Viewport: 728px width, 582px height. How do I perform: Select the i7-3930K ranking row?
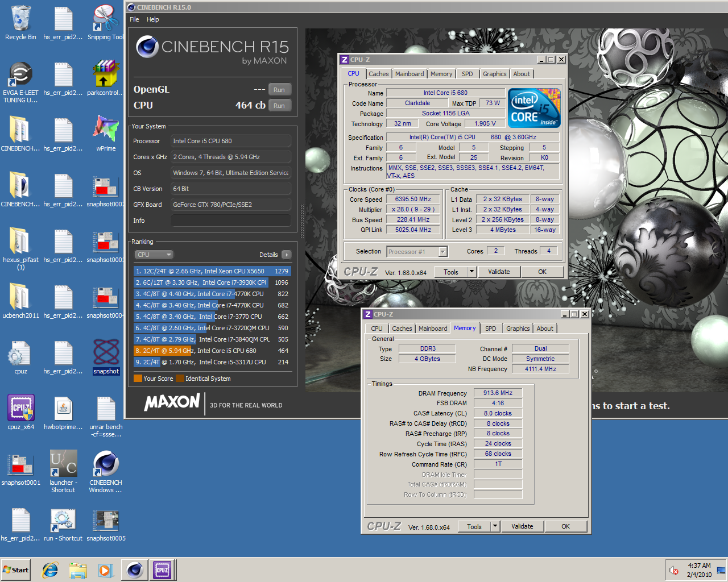(x=212, y=282)
